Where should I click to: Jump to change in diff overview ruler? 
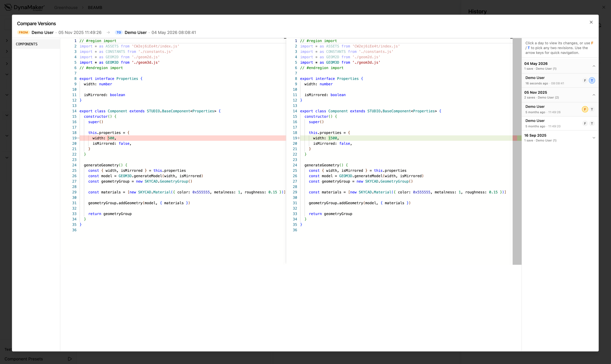click(x=517, y=138)
